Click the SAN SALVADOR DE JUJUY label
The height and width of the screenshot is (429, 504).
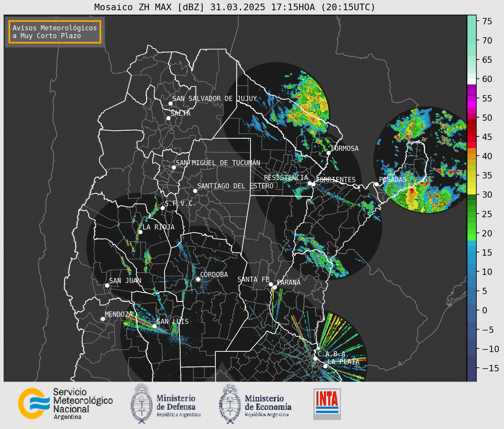[215, 99]
